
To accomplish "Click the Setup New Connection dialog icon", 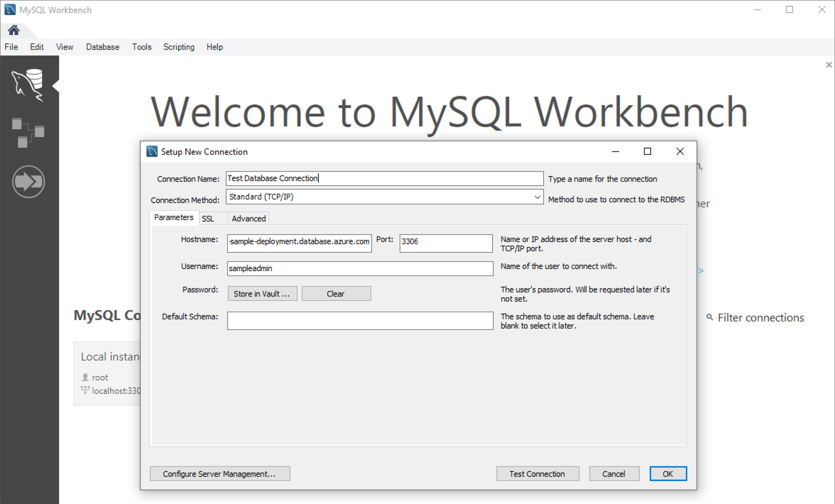I will [152, 151].
